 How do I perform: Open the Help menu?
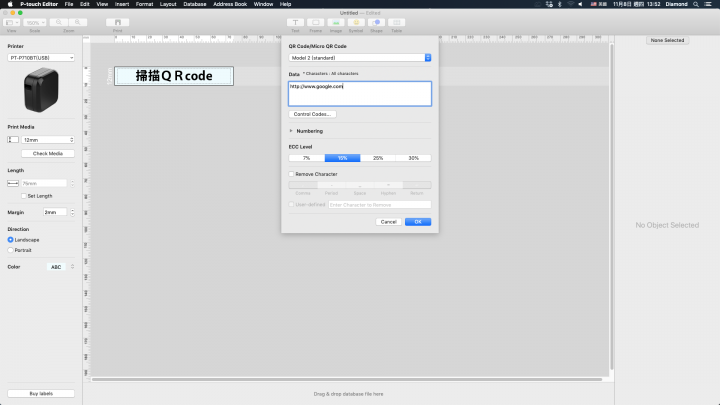285,4
